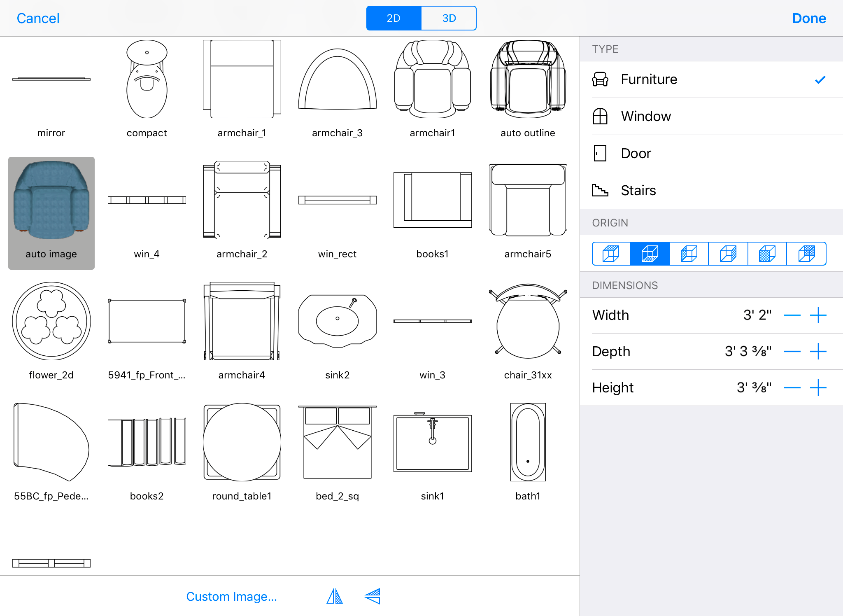Image resolution: width=843 pixels, height=616 pixels.
Task: Select the last origin cube icon
Action: (806, 254)
